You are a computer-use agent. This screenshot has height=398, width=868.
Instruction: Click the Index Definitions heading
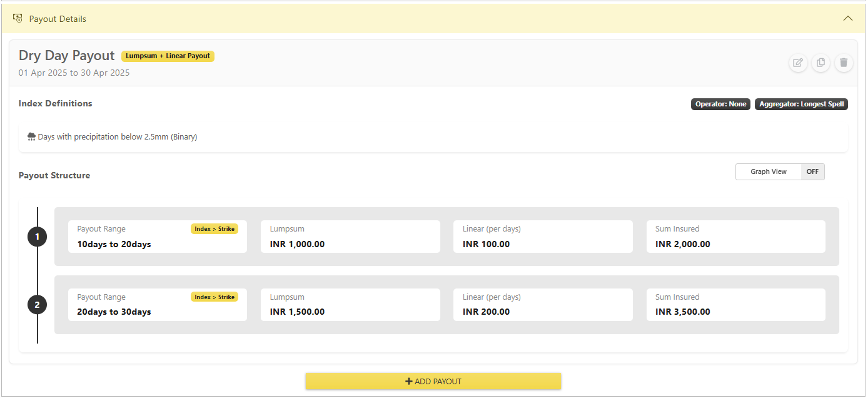(x=56, y=103)
